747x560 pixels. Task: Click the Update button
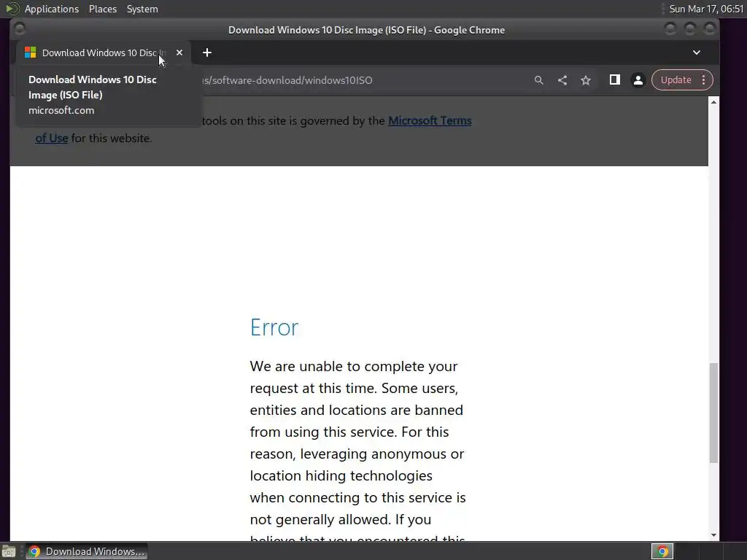tap(676, 80)
